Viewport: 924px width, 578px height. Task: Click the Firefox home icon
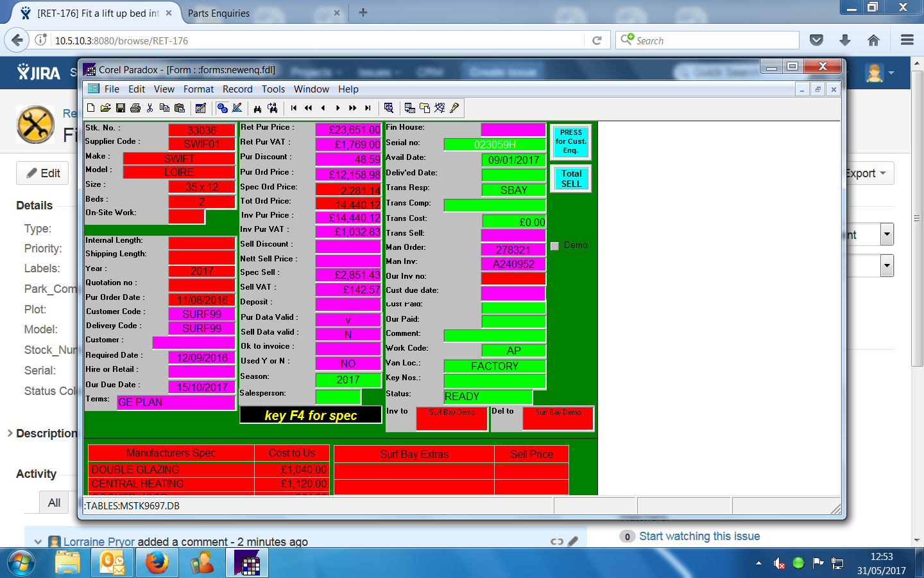[x=873, y=40]
